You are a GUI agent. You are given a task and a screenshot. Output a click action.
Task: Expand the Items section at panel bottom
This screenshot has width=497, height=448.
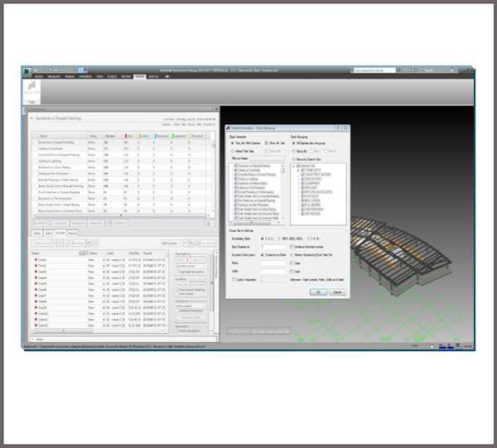(x=33, y=339)
